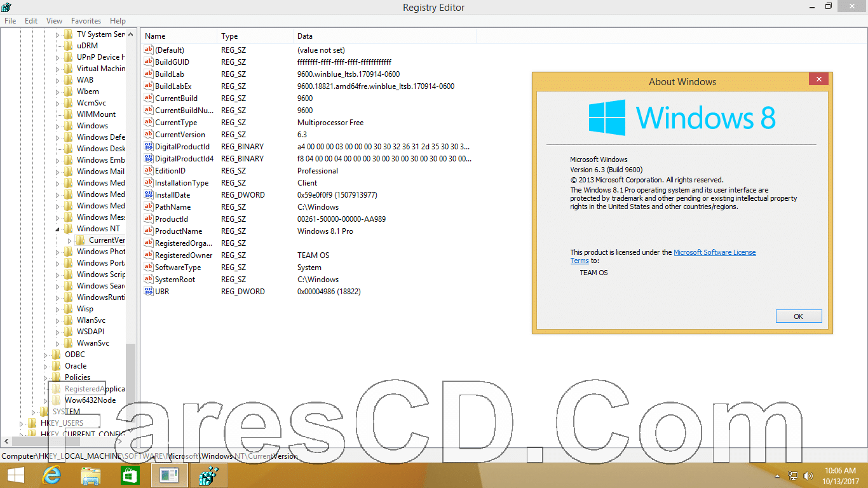Select the InstallationType value icon
Screen dimensions: 868x488
click(x=149, y=182)
